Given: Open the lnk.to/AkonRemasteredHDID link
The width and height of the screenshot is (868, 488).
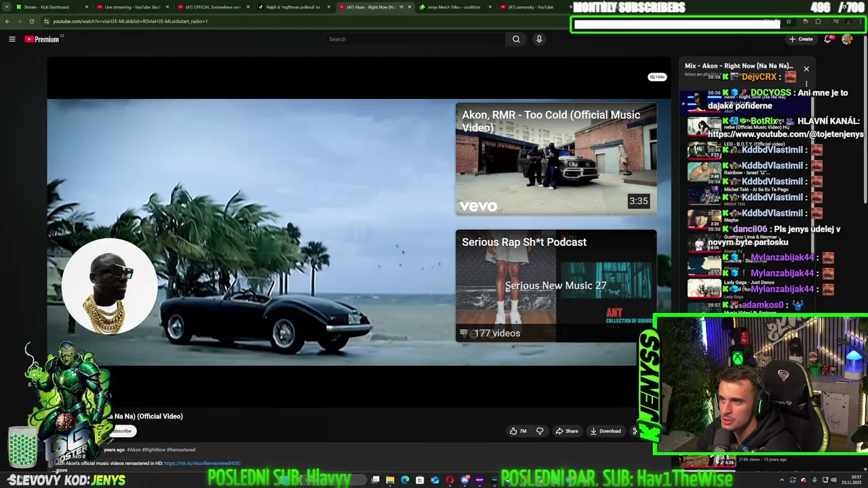Looking at the screenshot, I should point(202,463).
